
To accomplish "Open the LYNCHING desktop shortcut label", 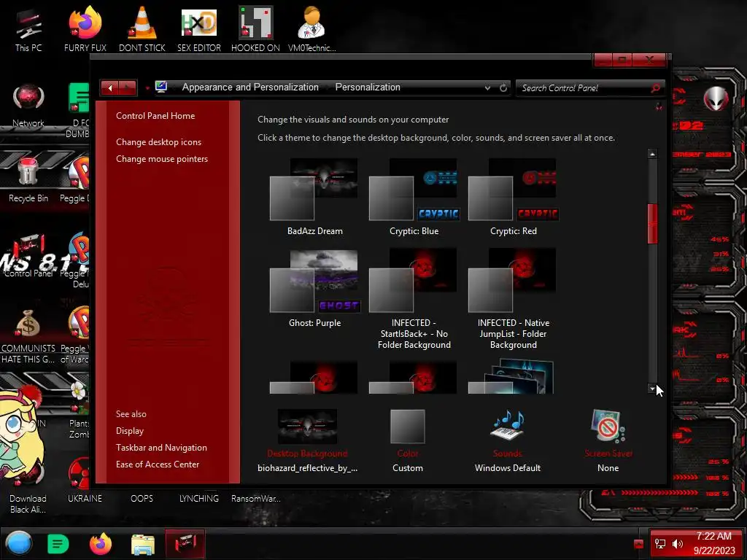I will pyautogui.click(x=199, y=499).
